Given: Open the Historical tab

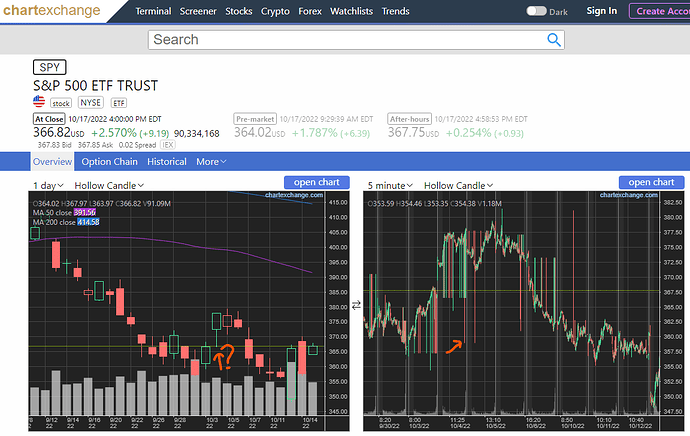Looking at the screenshot, I should (x=167, y=162).
